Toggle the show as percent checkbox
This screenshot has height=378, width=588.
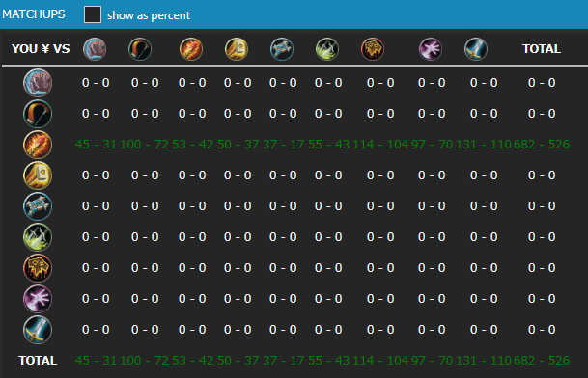pyautogui.click(x=93, y=15)
